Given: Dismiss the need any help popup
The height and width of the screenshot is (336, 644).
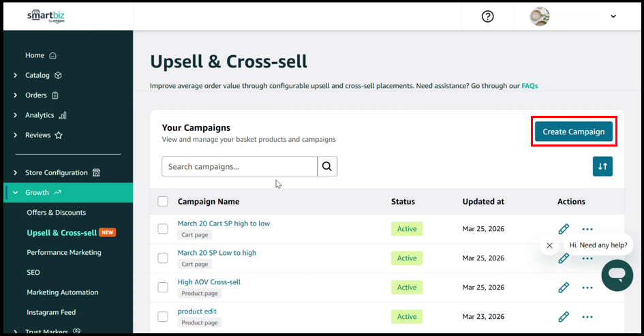Looking at the screenshot, I should coord(550,245).
